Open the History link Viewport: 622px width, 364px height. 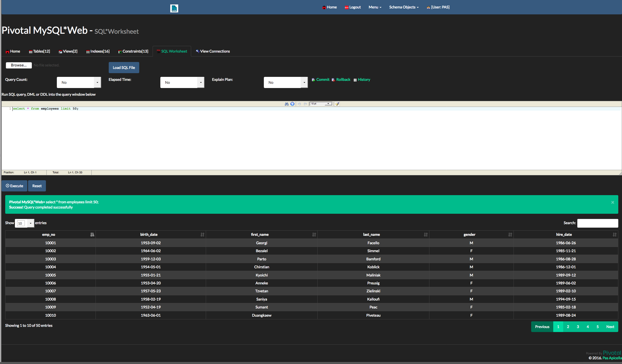pos(362,80)
